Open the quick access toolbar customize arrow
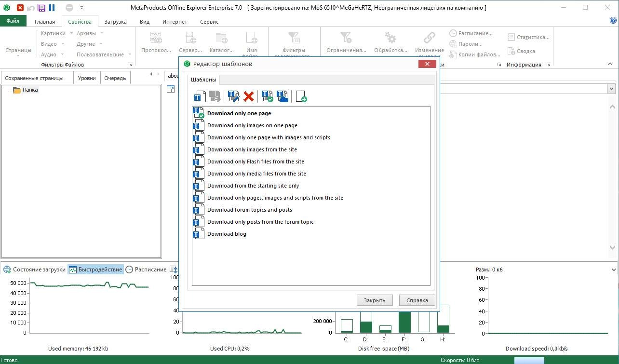The height and width of the screenshot is (364, 619). pos(81,8)
